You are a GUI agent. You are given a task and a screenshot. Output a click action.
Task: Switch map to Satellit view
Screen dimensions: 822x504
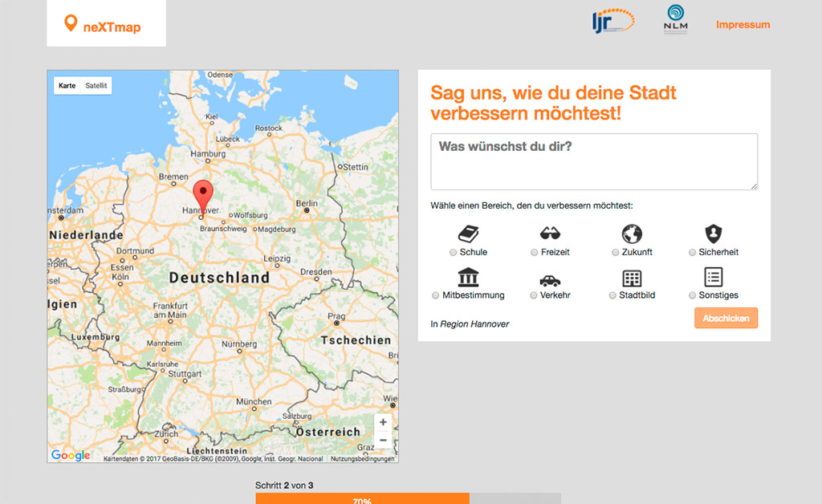[x=96, y=85]
